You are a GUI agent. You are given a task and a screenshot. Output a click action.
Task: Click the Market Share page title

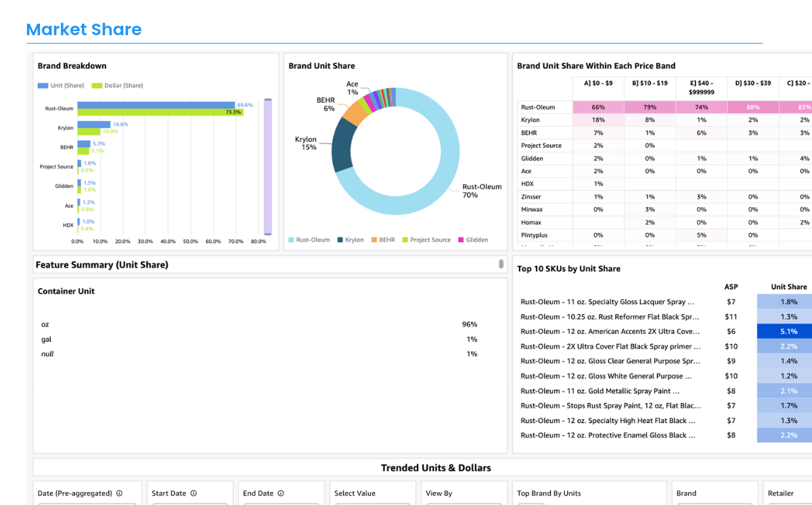(x=84, y=30)
